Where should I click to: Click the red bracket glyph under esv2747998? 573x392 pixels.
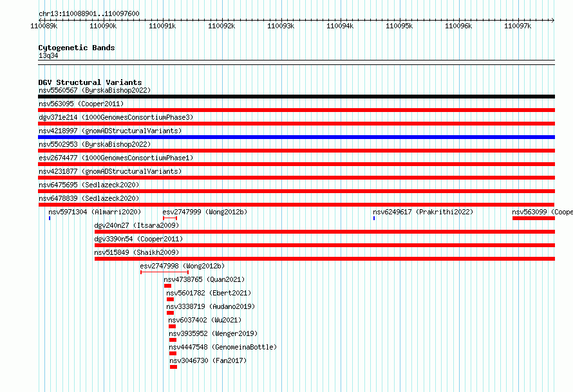point(164,272)
